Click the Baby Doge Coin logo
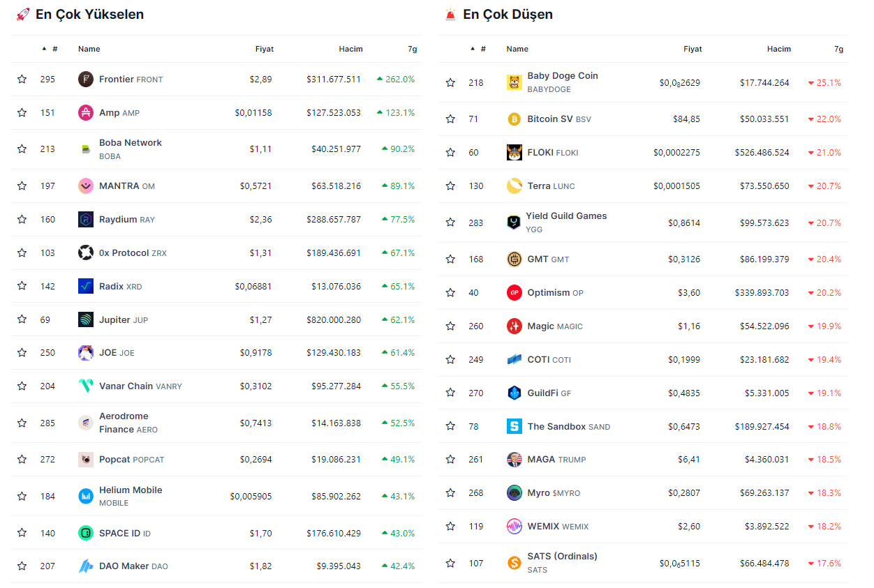The width and height of the screenshot is (874, 588). click(x=514, y=83)
